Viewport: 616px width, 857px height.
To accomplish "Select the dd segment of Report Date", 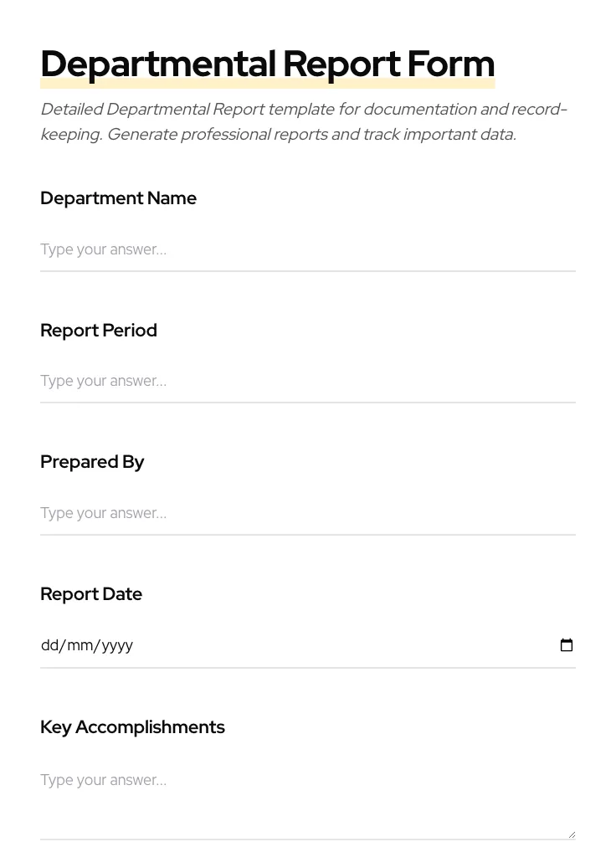I will (50, 644).
